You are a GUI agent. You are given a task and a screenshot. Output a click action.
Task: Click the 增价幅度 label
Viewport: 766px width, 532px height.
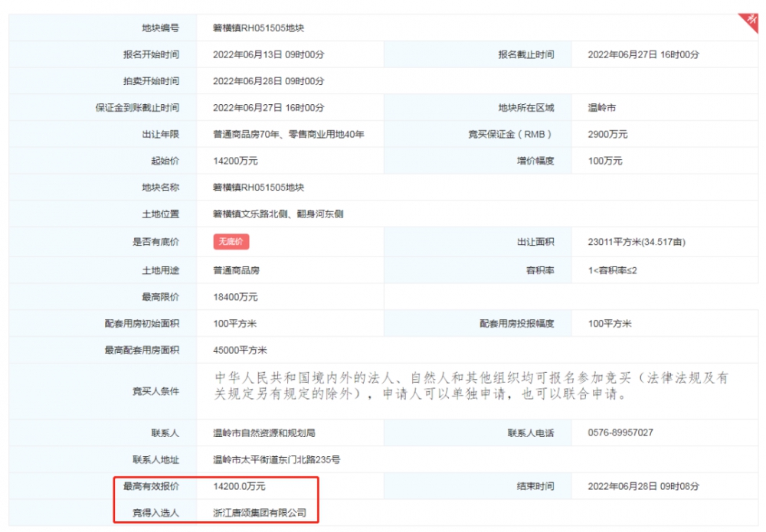tap(535, 161)
